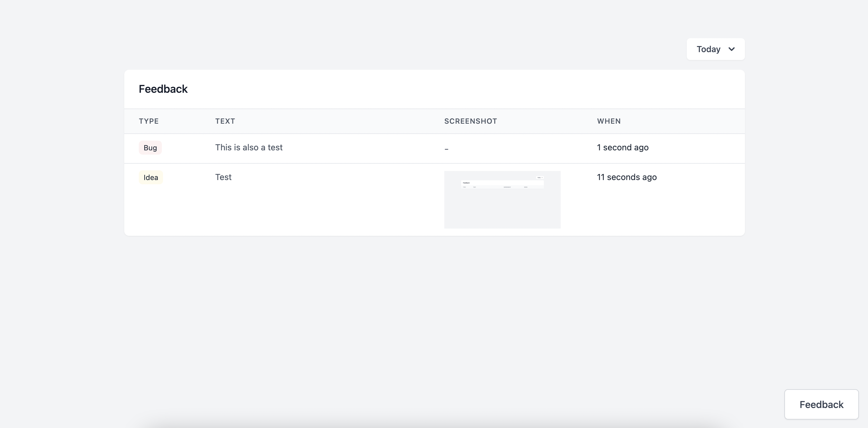868x428 pixels.
Task: Select the 'This is also a test' text
Action: 249,148
